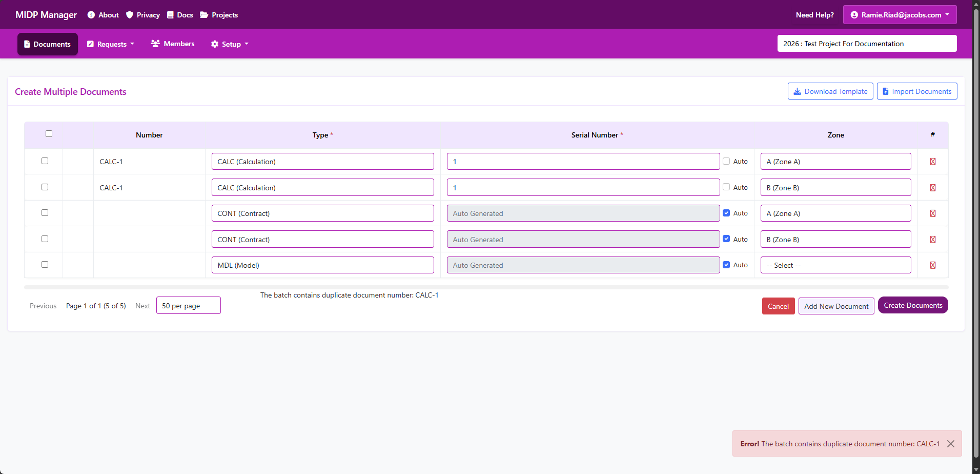This screenshot has width=980, height=474.
Task: Open Zone dropdown of CONT Zone A row
Action: [x=836, y=213]
